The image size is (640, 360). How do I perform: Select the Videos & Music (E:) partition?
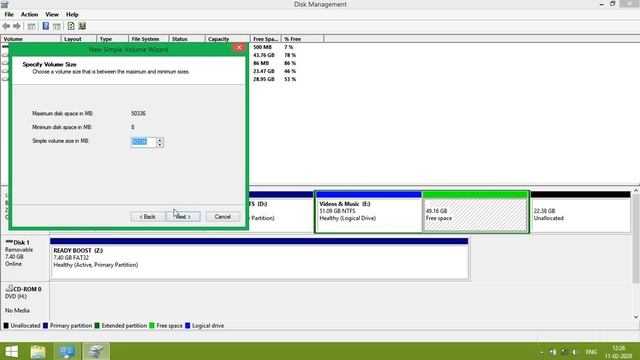pos(369,212)
